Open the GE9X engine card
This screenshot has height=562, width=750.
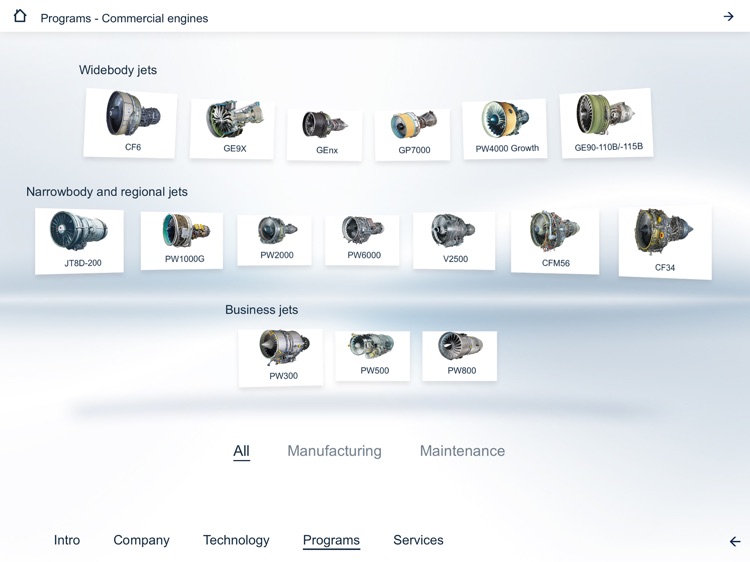232,129
